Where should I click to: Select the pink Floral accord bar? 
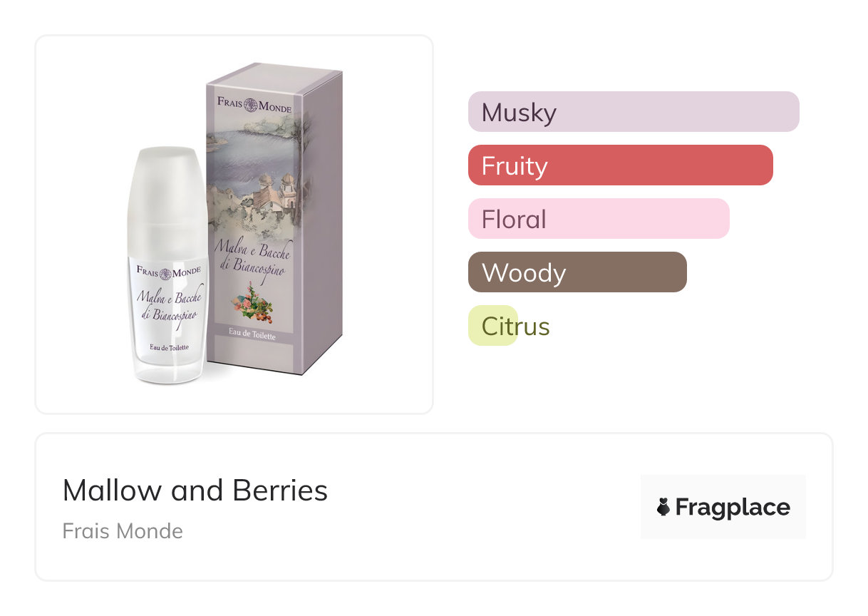599,219
